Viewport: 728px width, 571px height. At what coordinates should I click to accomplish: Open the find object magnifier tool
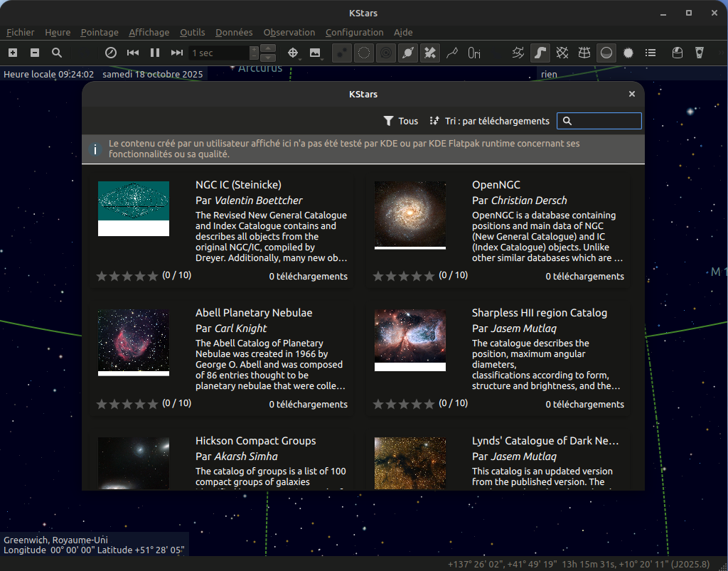click(x=57, y=53)
